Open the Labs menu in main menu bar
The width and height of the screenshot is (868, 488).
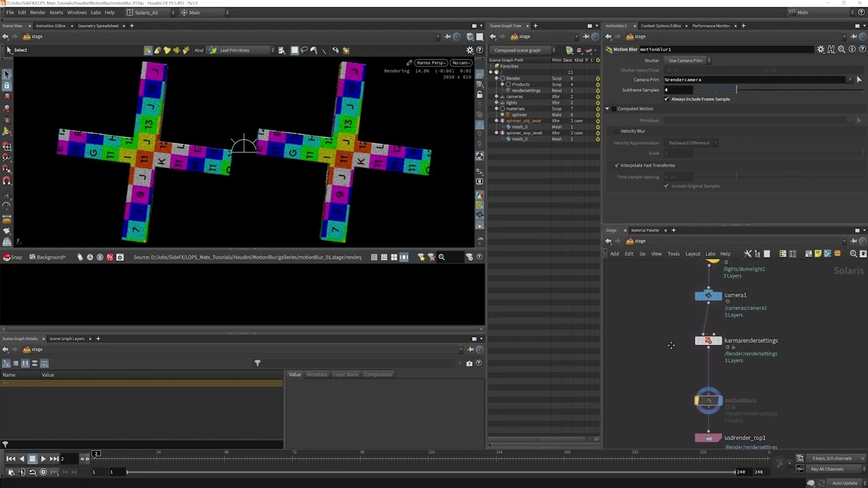(x=96, y=12)
